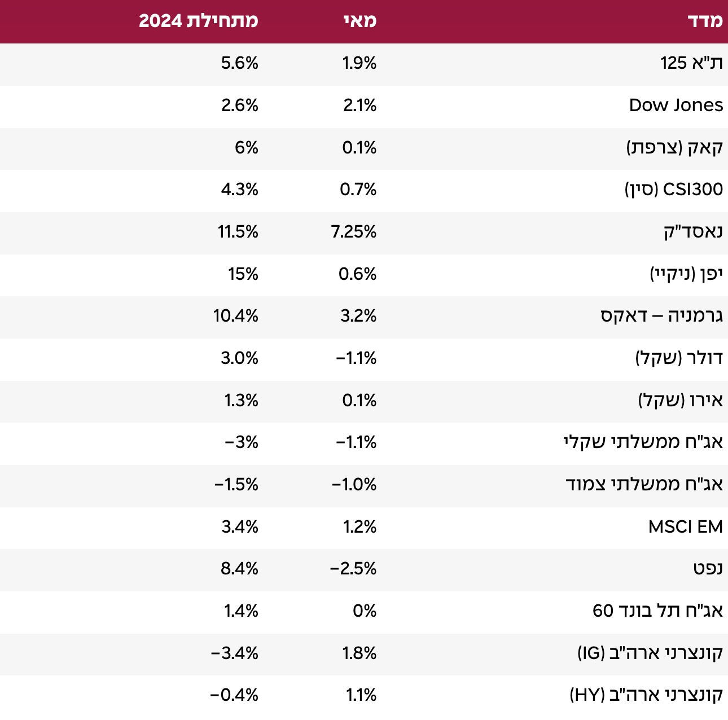The width and height of the screenshot is (728, 720).
Task: Click the נאסד"ק May value 7.25%
Action: tap(354, 232)
